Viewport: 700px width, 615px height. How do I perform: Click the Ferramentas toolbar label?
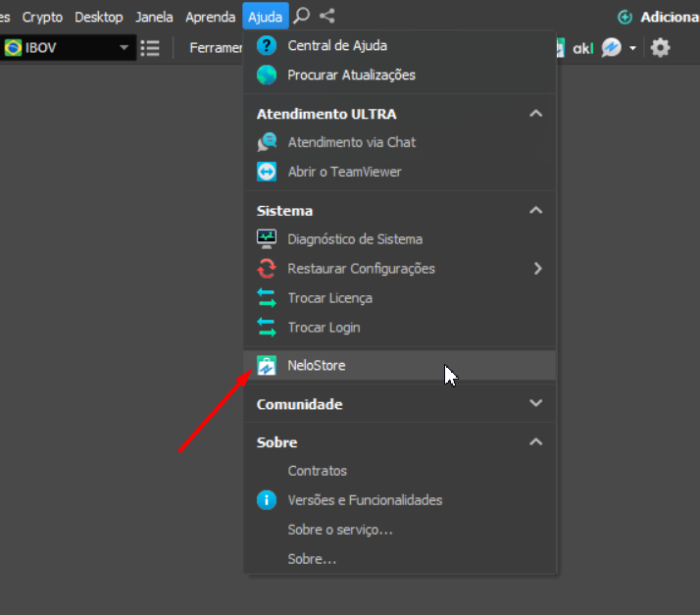[x=216, y=47]
